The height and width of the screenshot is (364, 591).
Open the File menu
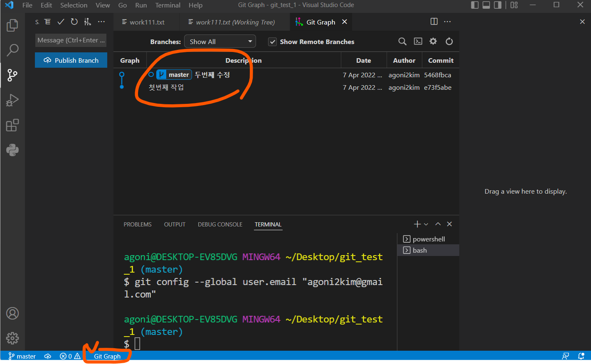(x=27, y=5)
